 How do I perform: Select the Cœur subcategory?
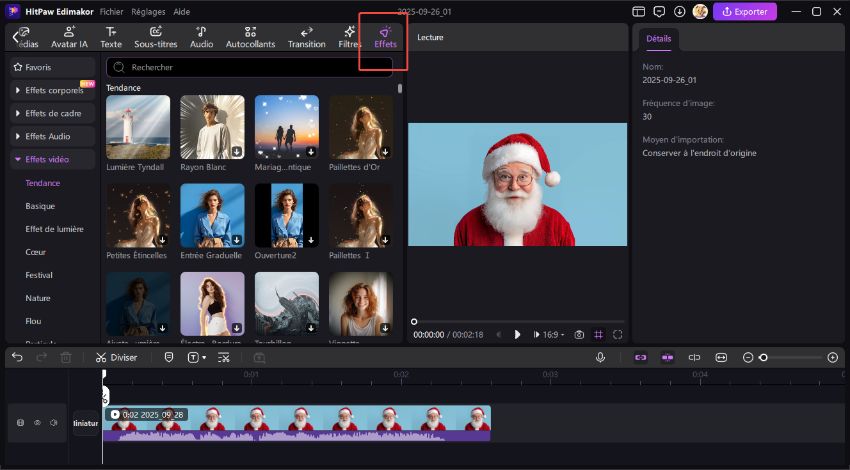pyautogui.click(x=36, y=252)
